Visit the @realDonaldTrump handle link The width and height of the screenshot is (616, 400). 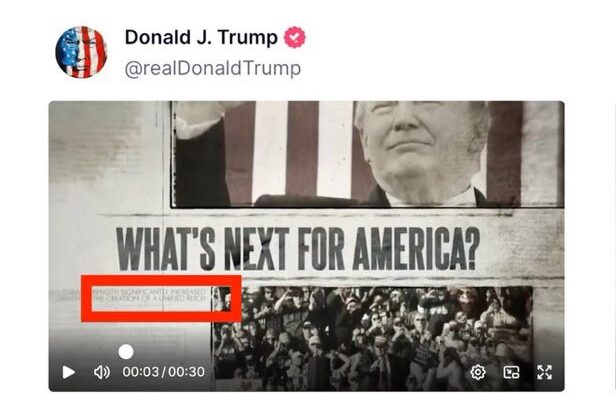pyautogui.click(x=213, y=68)
